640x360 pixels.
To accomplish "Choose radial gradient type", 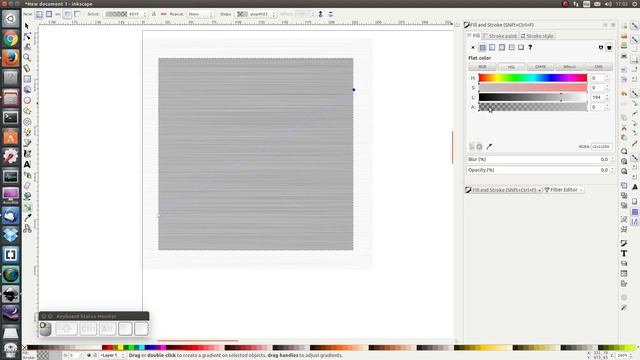I will tap(49, 14).
